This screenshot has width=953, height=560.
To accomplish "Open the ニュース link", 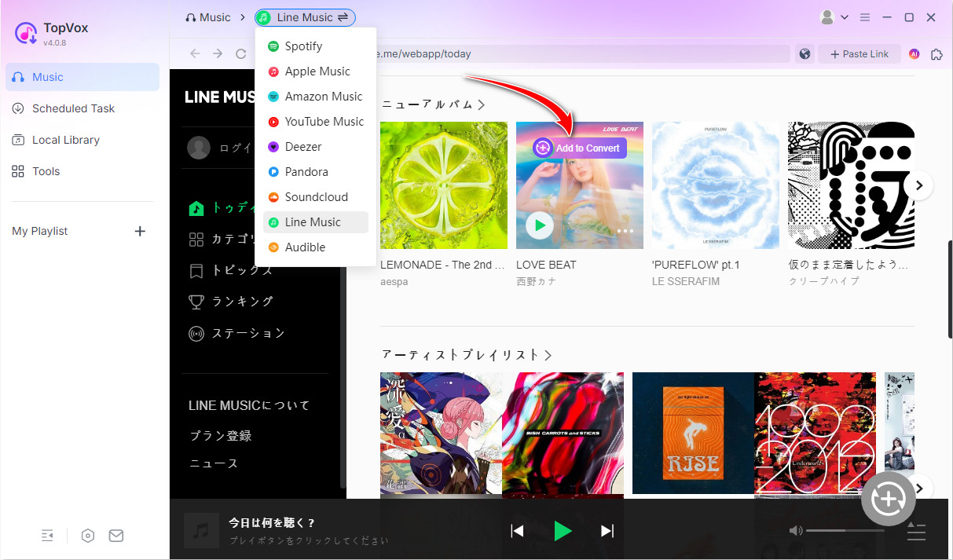I will [214, 463].
